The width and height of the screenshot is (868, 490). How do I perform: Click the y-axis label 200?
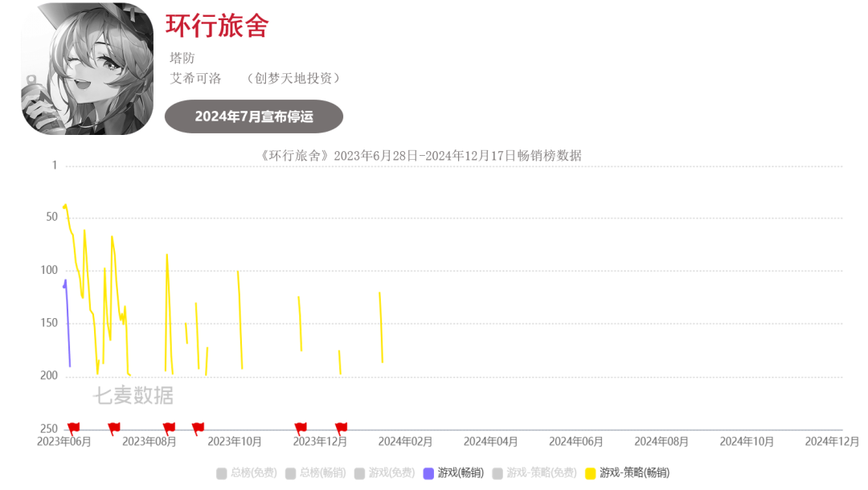coord(49,375)
